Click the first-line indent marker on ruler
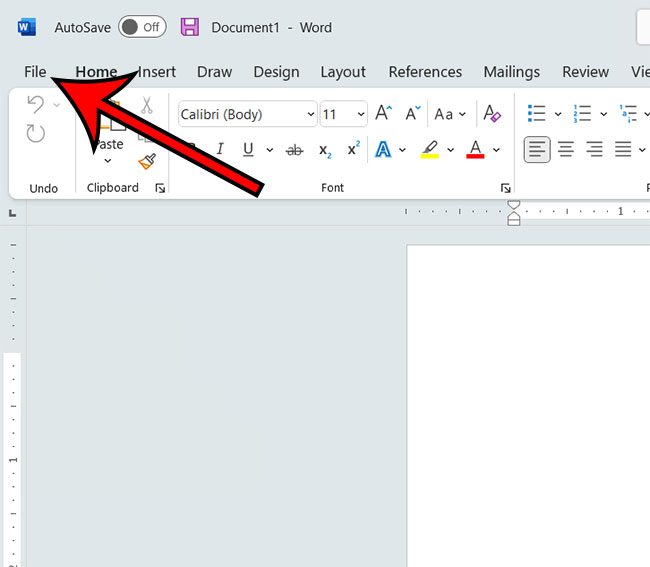 (x=514, y=206)
